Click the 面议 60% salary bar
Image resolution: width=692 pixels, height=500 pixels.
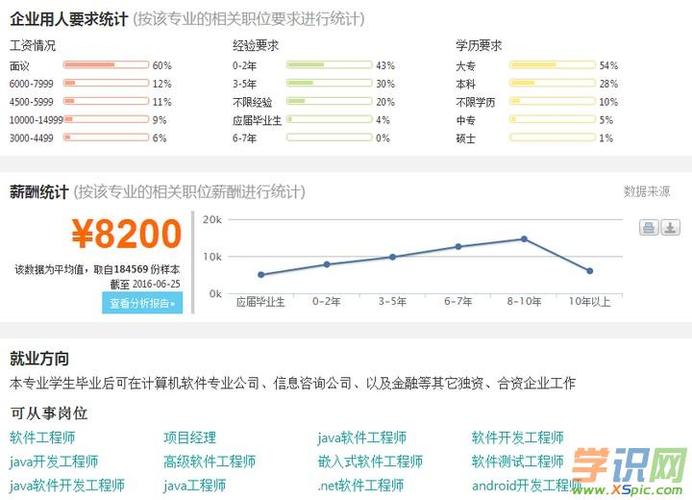click(105, 65)
